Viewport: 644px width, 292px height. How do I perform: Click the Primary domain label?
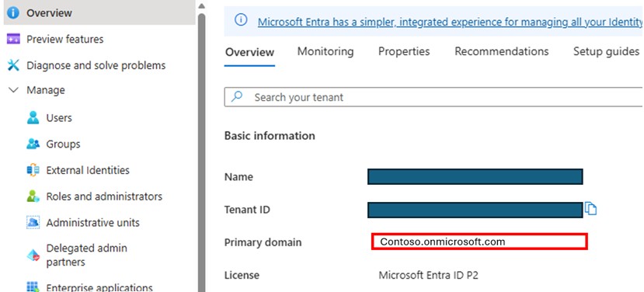click(x=263, y=242)
